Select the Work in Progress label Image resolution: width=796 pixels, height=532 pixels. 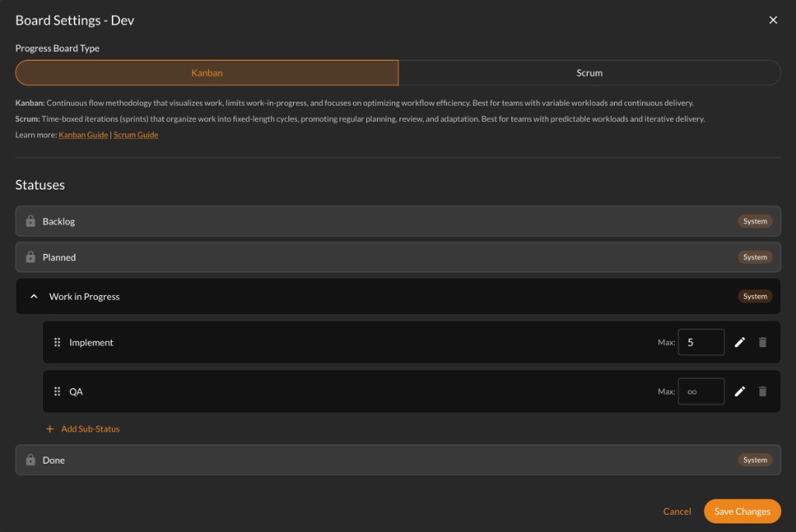[x=84, y=297]
